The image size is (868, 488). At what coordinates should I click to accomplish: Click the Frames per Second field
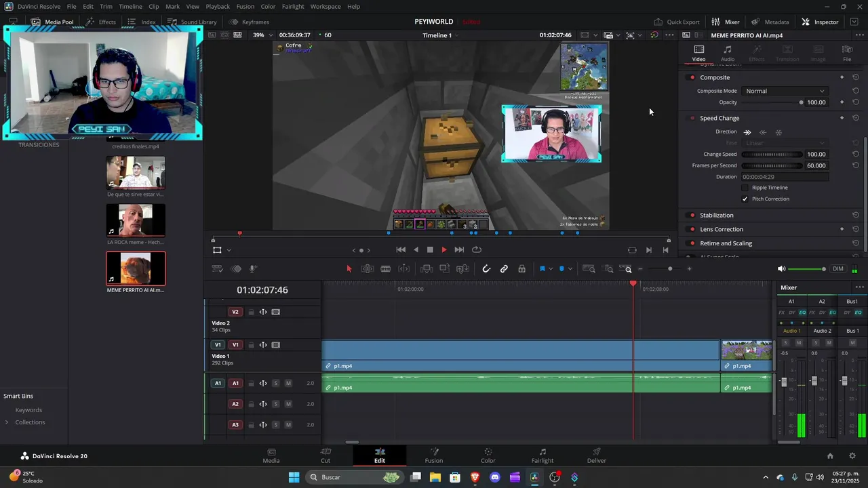pyautogui.click(x=816, y=165)
